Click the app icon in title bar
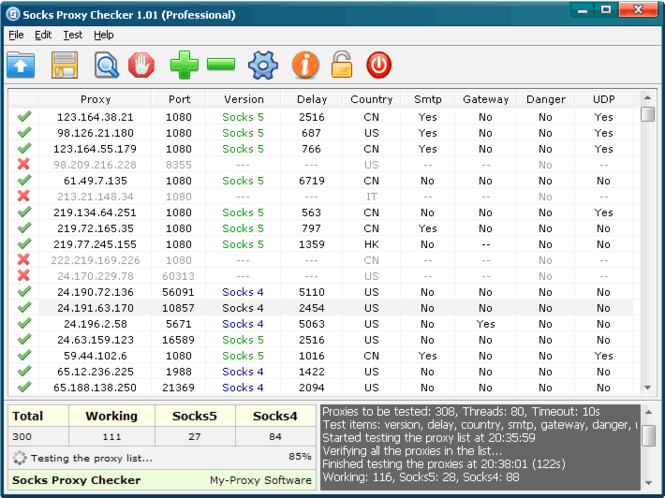665x498 pixels. (14, 14)
